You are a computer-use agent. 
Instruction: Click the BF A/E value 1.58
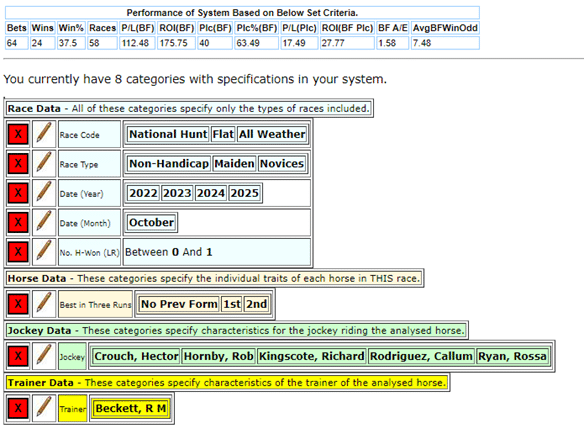387,43
